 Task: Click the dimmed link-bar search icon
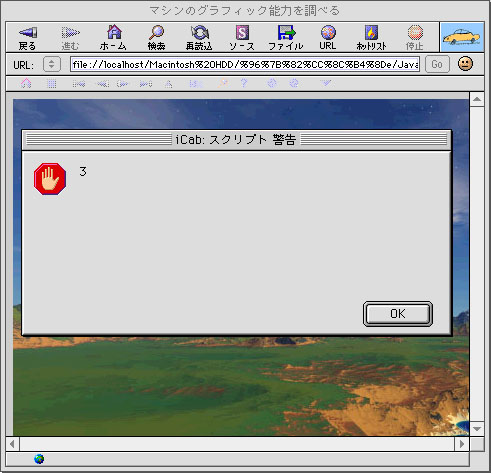(223, 83)
